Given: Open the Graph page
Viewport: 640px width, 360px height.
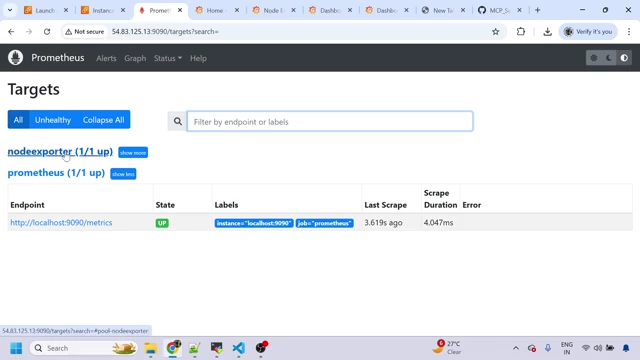Looking at the screenshot, I should (135, 58).
